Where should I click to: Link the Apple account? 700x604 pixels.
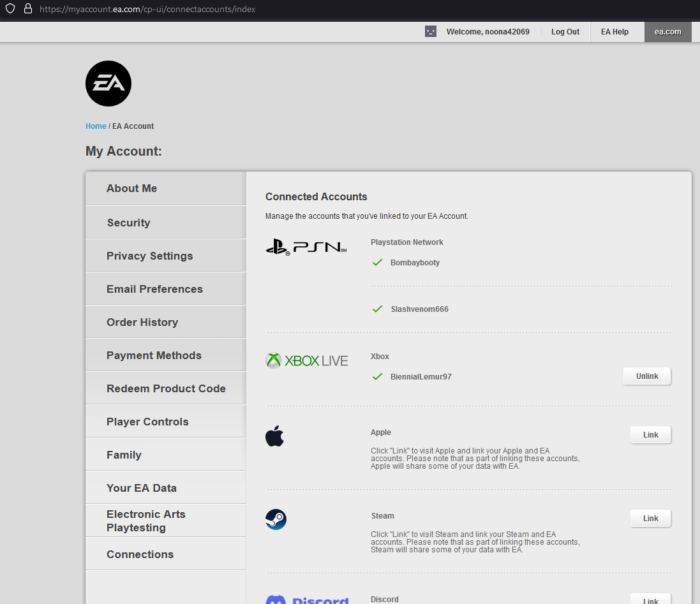coord(650,434)
